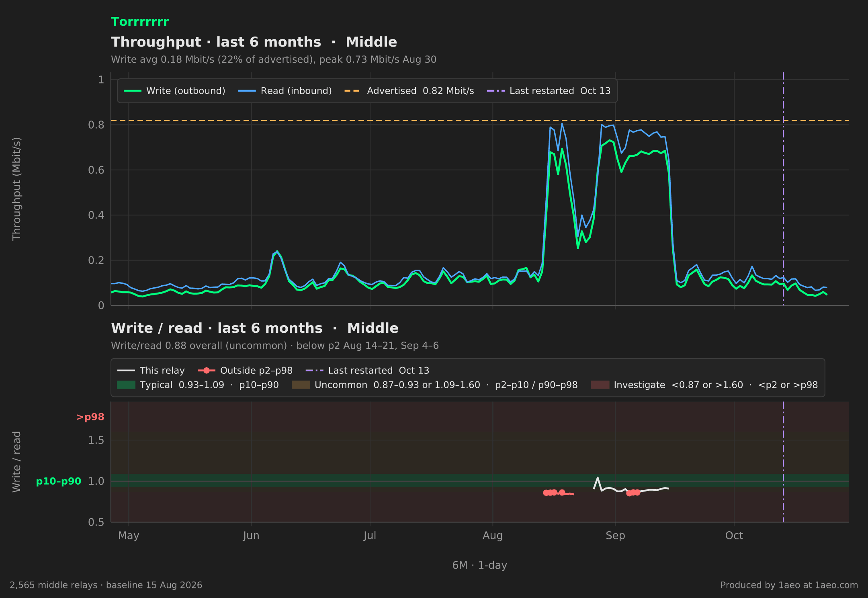
Task: Click the >p98 axis label
Action: click(x=90, y=417)
